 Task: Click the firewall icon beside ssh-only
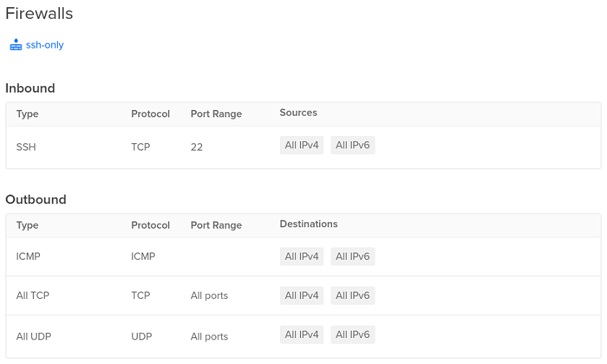point(16,45)
